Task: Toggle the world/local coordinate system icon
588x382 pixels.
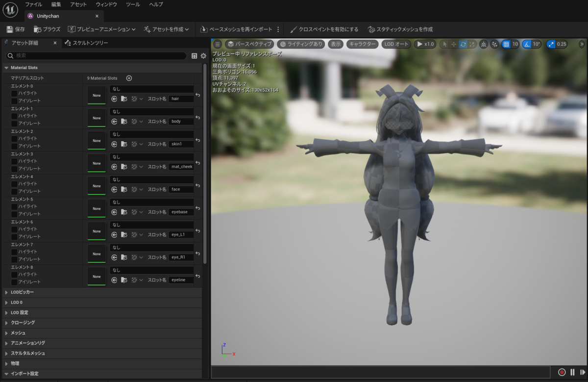Action: point(484,44)
